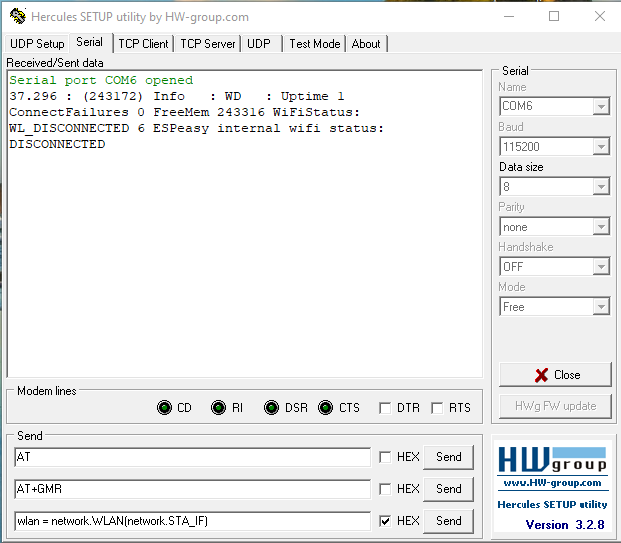621x543 pixels.
Task: Click the 'DISCONNECTED' line in received data
Action: (x=57, y=144)
